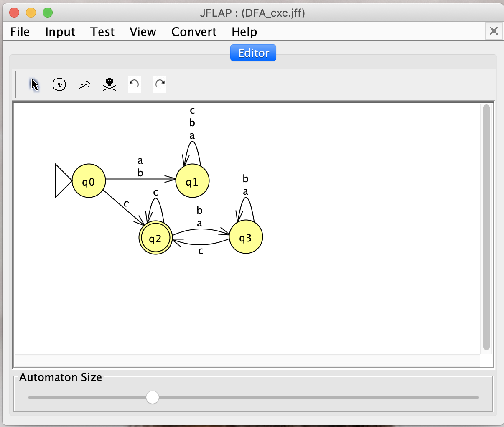This screenshot has width=504, height=427.
Task: Select state q1
Action: tap(192, 181)
